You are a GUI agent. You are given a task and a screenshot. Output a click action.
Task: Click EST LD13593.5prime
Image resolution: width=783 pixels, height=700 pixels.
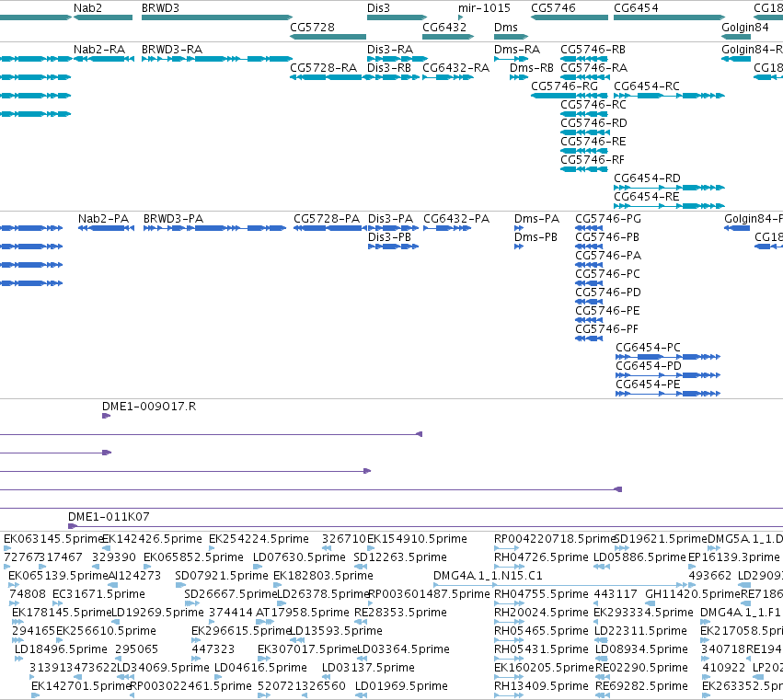coord(336,631)
